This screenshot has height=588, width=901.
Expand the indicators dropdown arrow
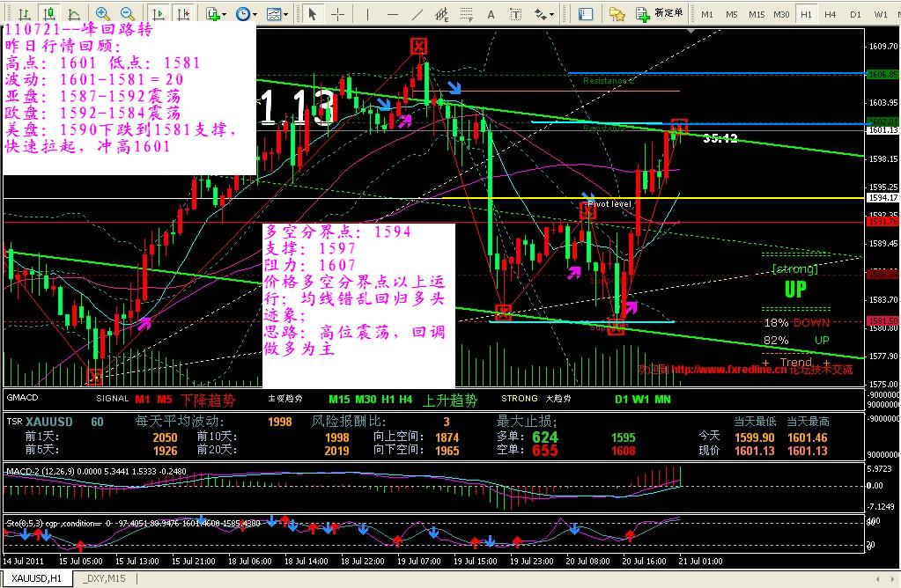click(225, 14)
